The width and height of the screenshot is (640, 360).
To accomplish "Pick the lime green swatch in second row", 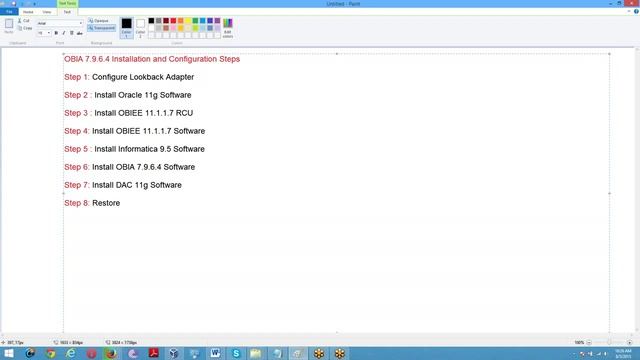I will click(196, 28).
